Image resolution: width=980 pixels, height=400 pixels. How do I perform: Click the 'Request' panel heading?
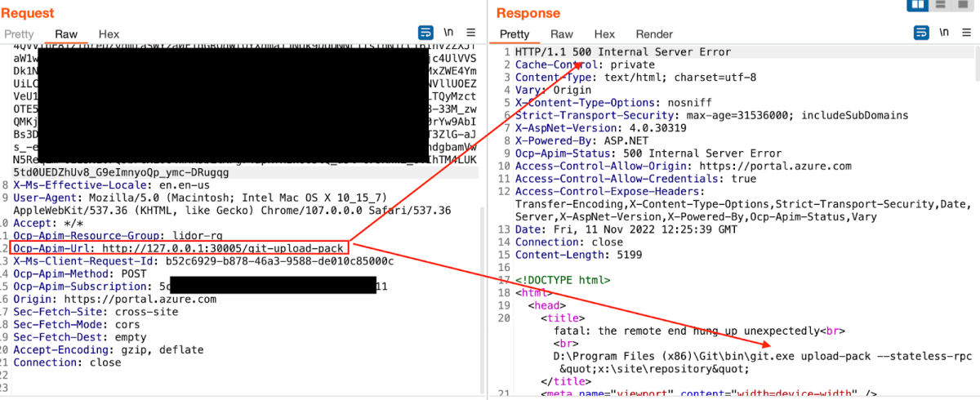pos(29,13)
